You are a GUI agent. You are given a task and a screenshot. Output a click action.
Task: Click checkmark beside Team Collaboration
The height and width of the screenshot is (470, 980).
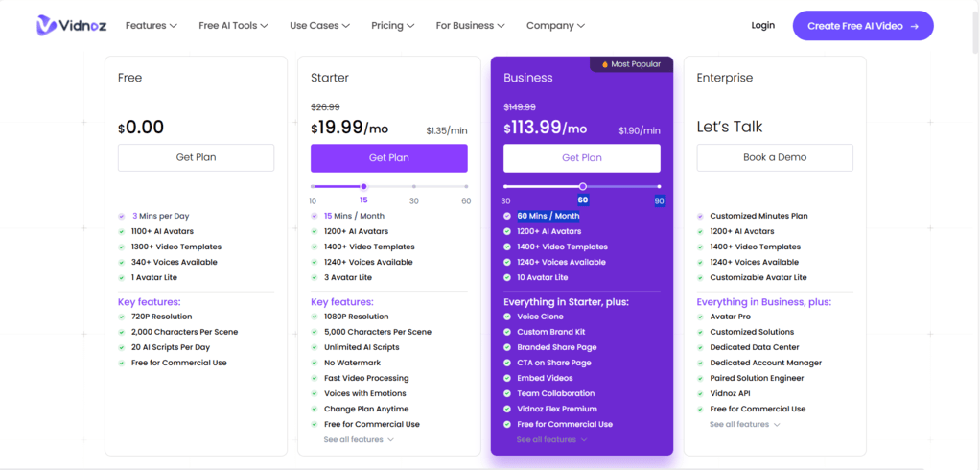(x=507, y=394)
